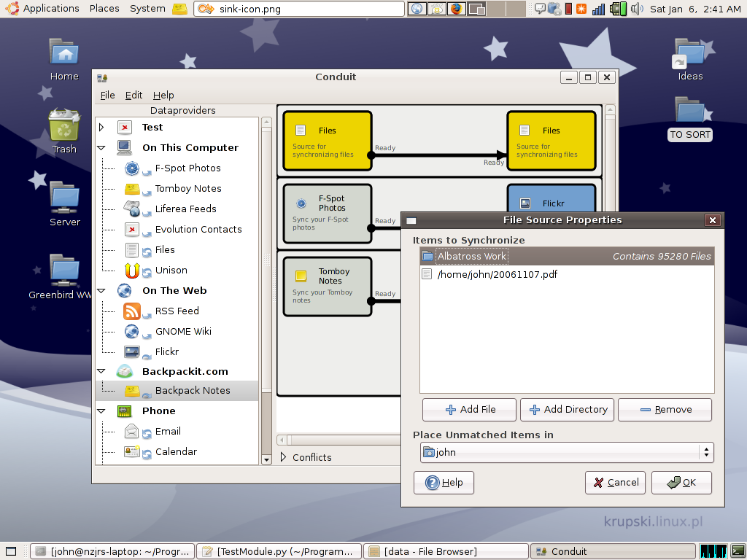Open the Server desktop icon
Image resolution: width=747 pixels, height=560 pixels.
(64, 198)
